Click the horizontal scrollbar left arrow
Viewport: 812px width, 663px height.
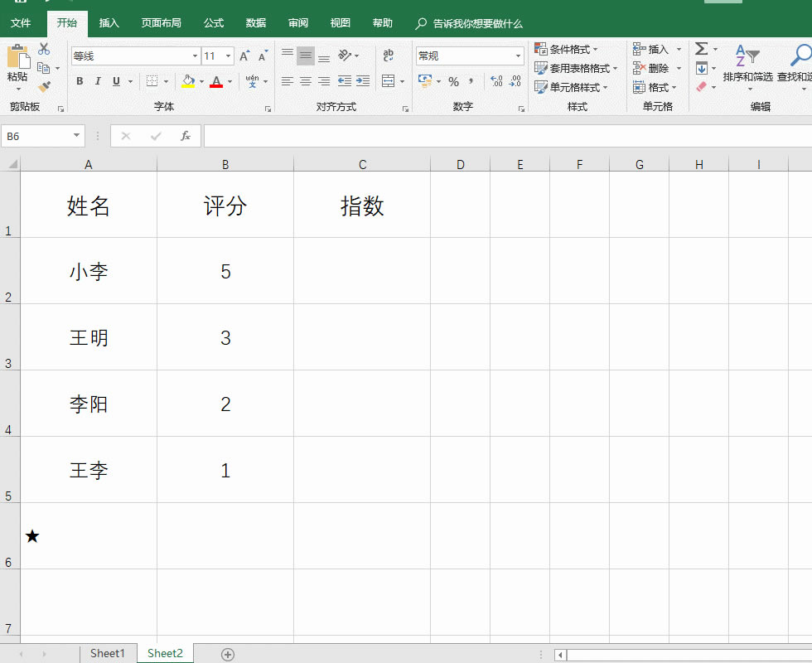click(x=560, y=655)
